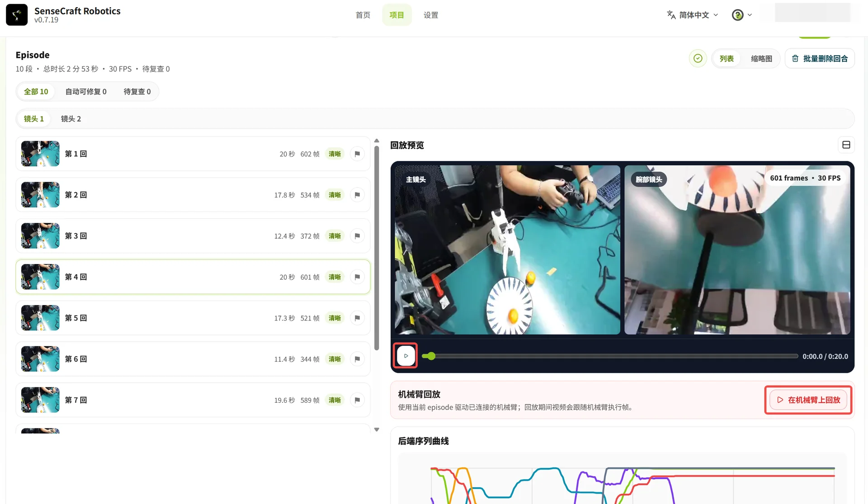Flag episode 第 6 回

click(x=357, y=359)
